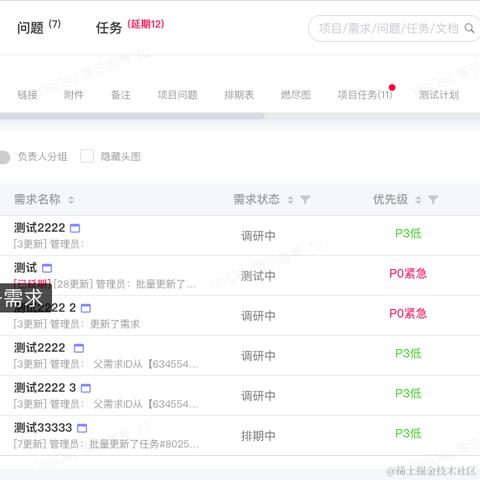This screenshot has height=480, width=480.
Task: Click 排期中 status cell
Action: (x=258, y=436)
